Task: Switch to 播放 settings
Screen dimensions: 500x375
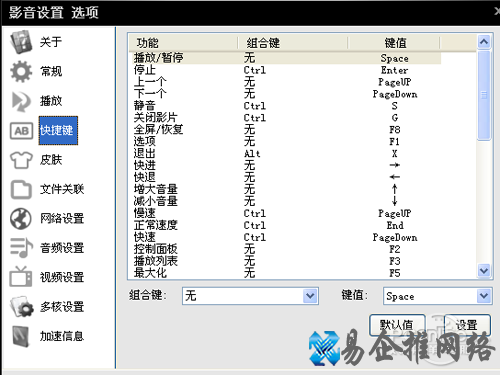Action: pyautogui.click(x=51, y=101)
